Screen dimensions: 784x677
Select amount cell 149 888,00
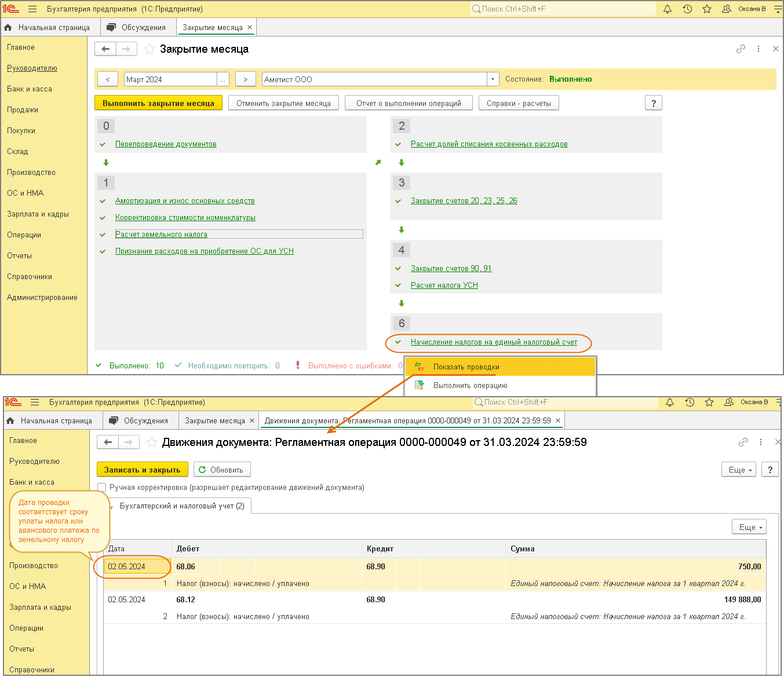point(742,599)
